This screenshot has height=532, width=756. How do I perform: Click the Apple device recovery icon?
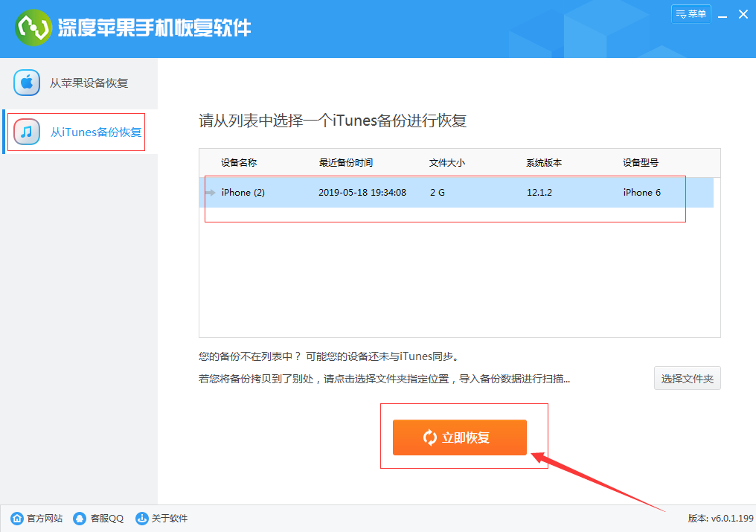tap(27, 83)
